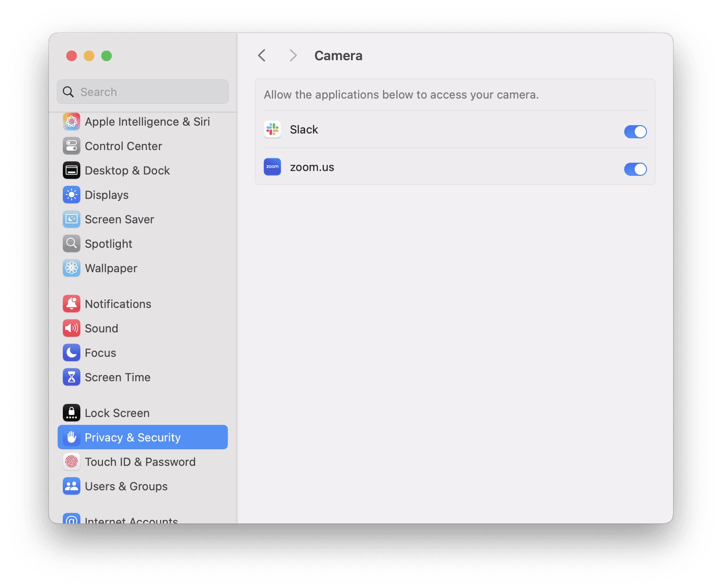Select the Touch ID fingerprint icon
This screenshot has height=588, width=722.
72,462
